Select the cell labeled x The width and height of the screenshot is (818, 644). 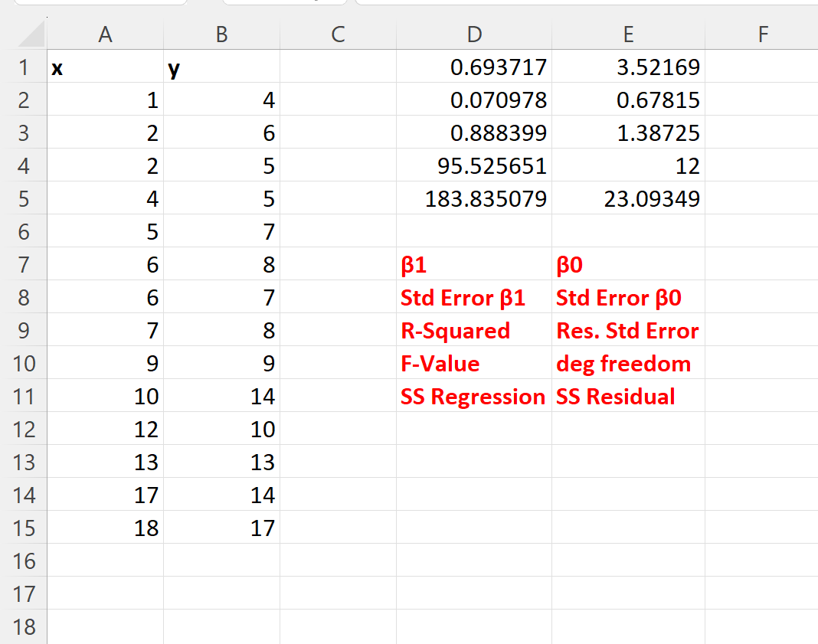(105, 67)
